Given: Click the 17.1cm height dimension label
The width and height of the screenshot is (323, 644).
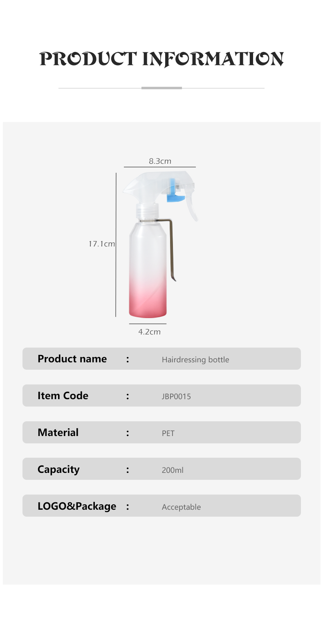Looking at the screenshot, I should tap(102, 244).
